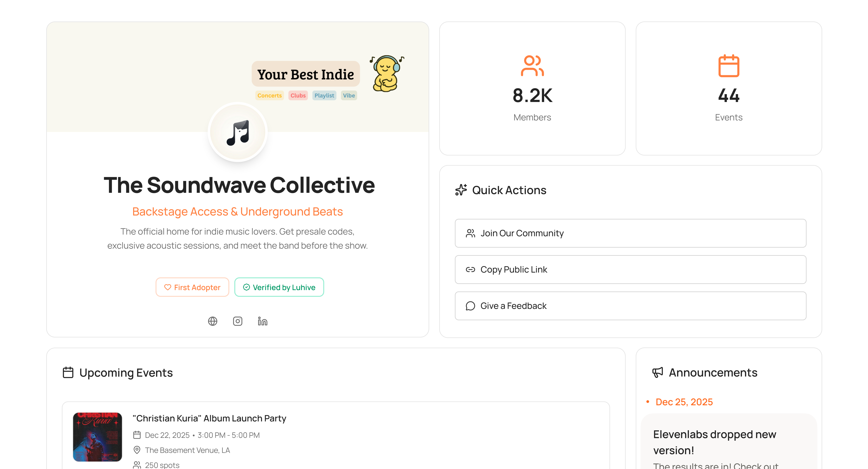868x469 pixels.
Task: Click the Quick Actions sparkle icon
Action: (461, 190)
